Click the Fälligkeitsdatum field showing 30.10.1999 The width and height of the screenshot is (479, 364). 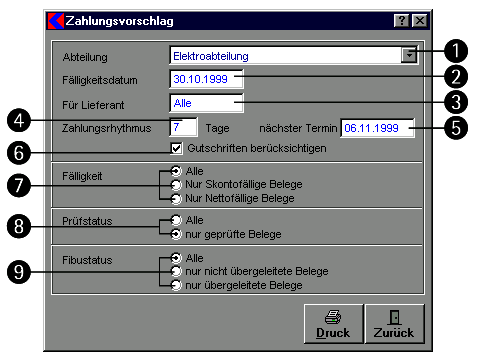coord(206,79)
